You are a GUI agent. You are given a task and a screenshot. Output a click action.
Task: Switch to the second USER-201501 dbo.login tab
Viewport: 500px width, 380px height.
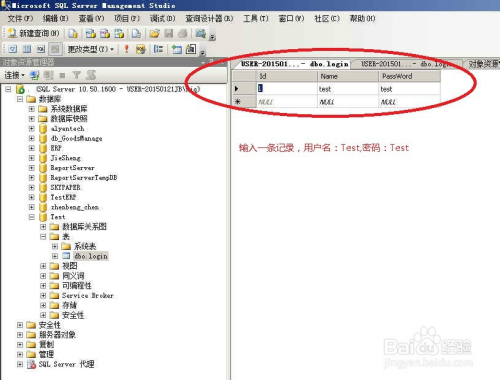tap(407, 64)
